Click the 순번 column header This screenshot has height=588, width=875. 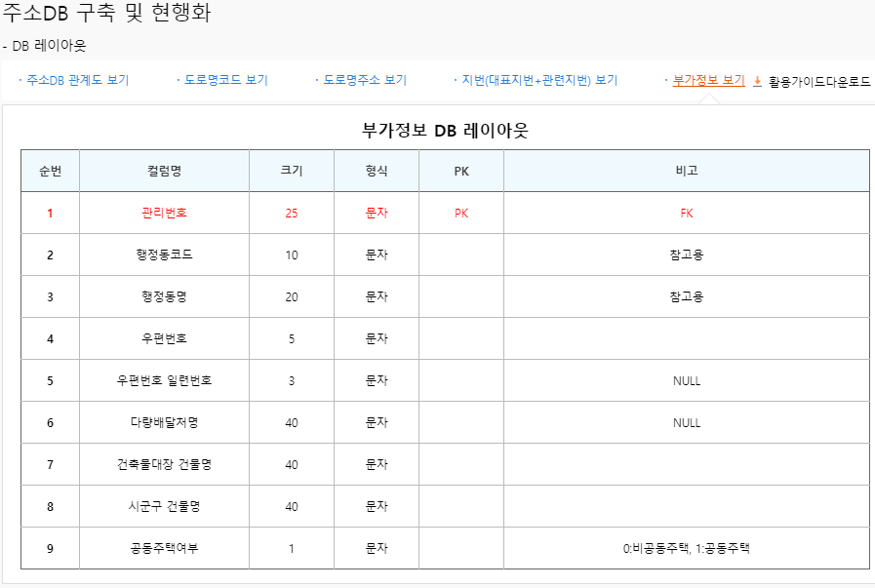tap(50, 171)
